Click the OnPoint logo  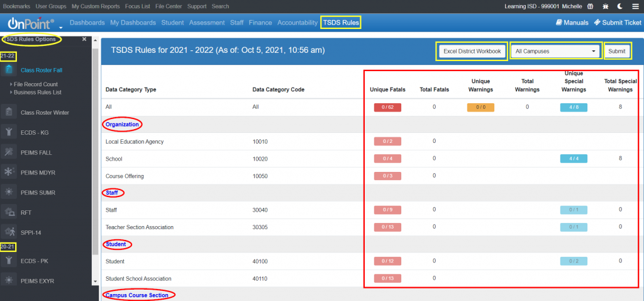tap(31, 23)
